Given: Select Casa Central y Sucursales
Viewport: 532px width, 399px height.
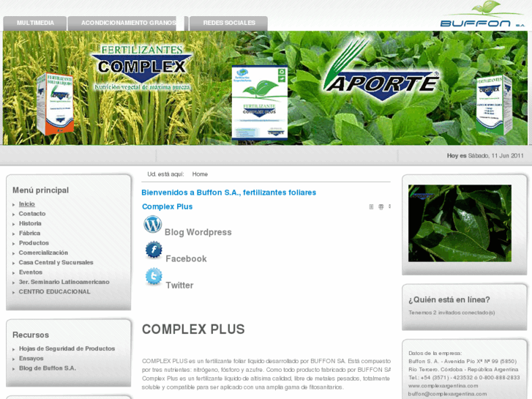Looking at the screenshot, I should click(56, 263).
